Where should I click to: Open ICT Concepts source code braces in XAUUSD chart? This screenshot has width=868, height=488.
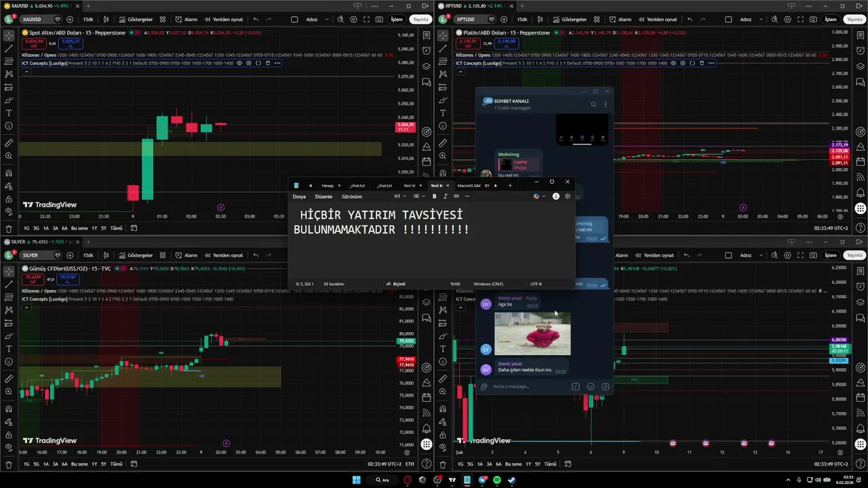point(258,63)
